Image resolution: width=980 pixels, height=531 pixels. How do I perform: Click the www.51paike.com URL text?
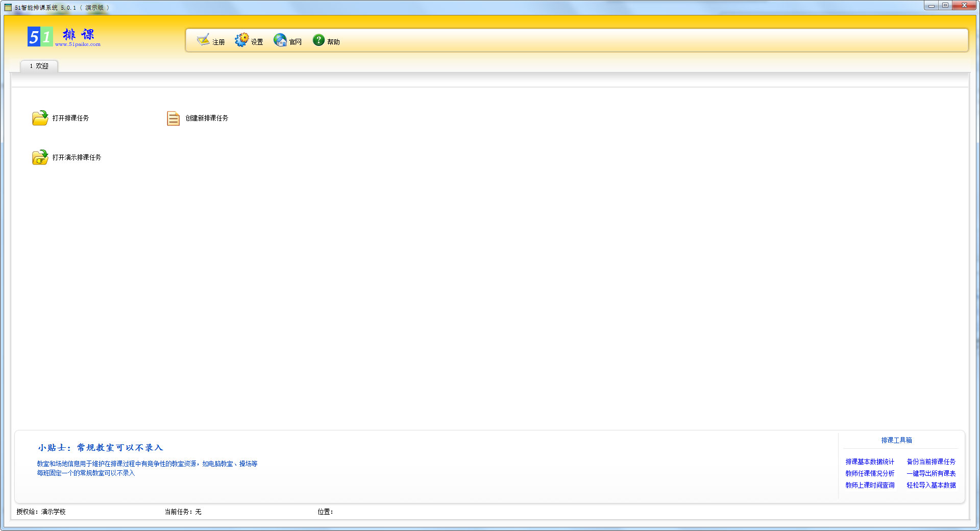(x=78, y=44)
